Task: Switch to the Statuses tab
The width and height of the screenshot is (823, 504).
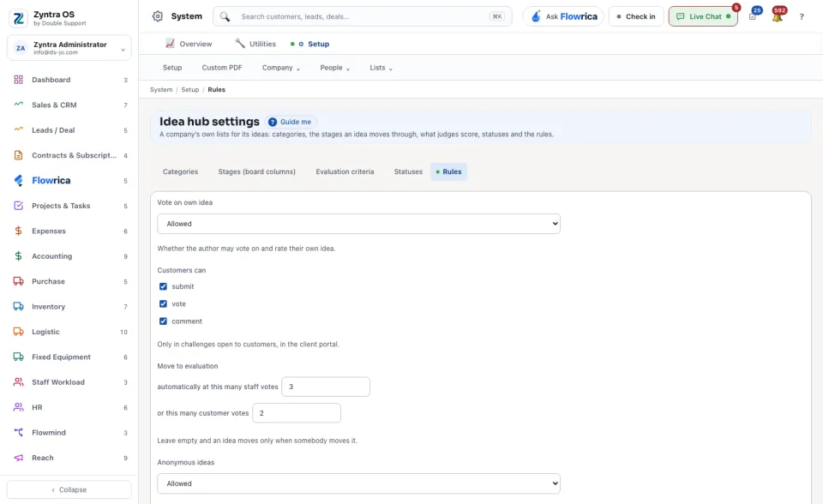Action: pyautogui.click(x=408, y=171)
